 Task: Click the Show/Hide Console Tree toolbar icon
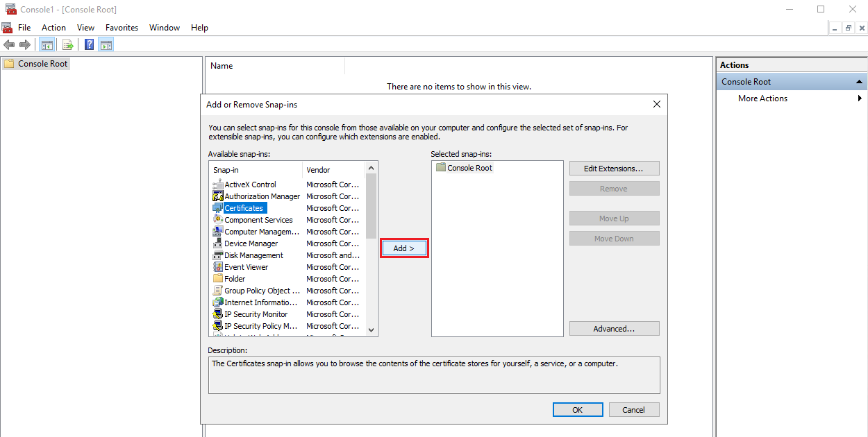[x=47, y=45]
